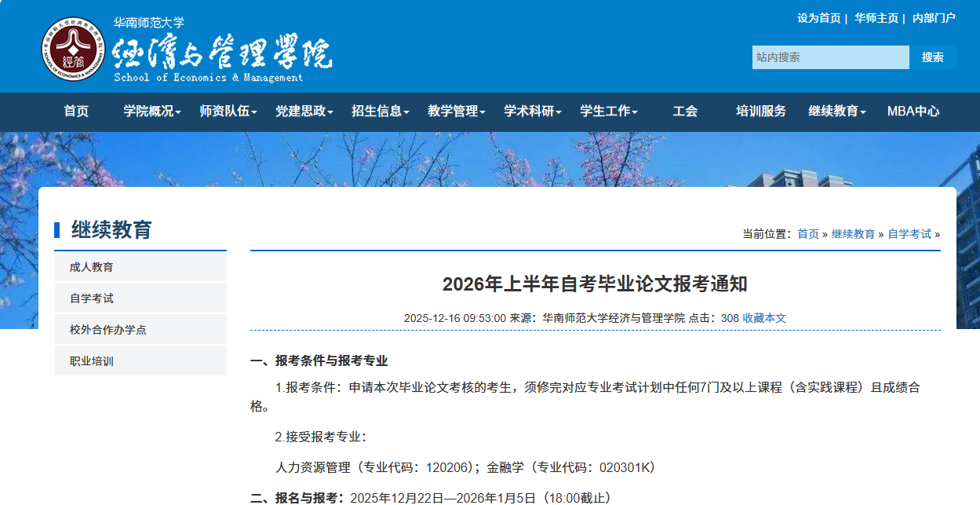Open the 华师主页 link
Viewport: 980px width, 505px height.
[x=876, y=18]
